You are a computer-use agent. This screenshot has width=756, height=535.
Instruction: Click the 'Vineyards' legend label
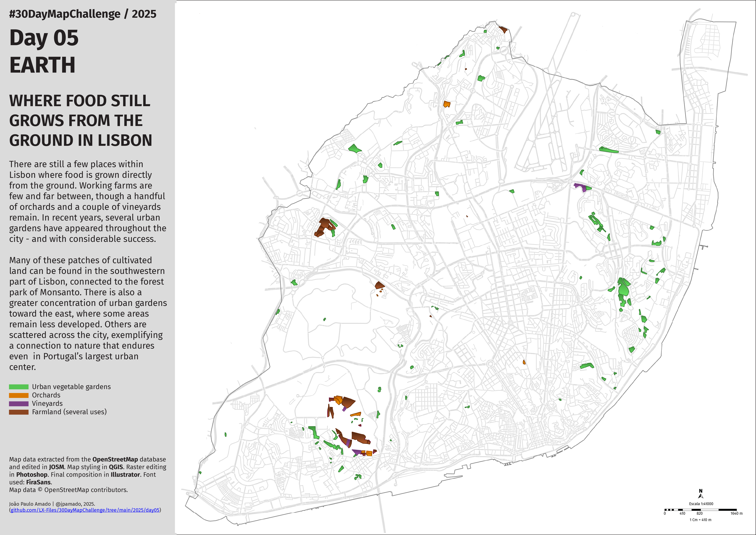47,404
